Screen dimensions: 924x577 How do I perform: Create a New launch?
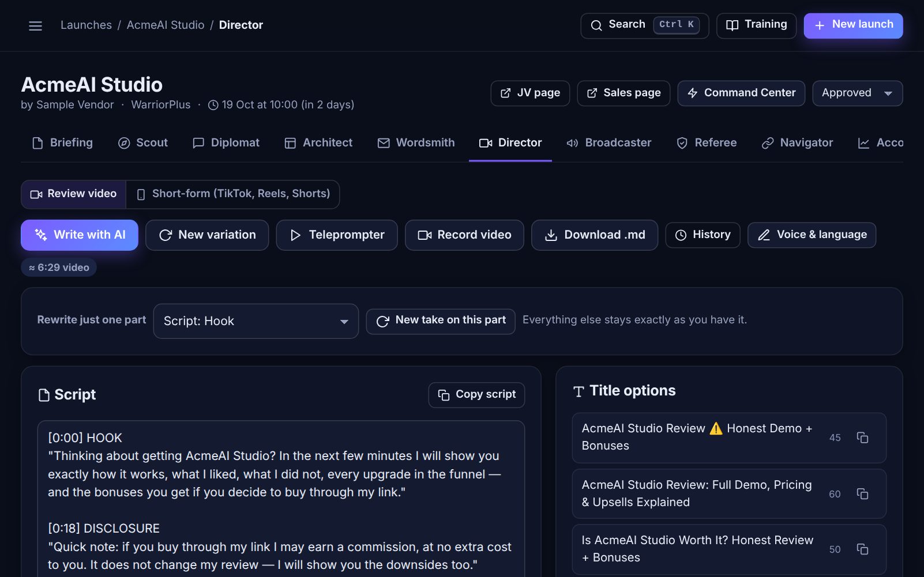853,25
